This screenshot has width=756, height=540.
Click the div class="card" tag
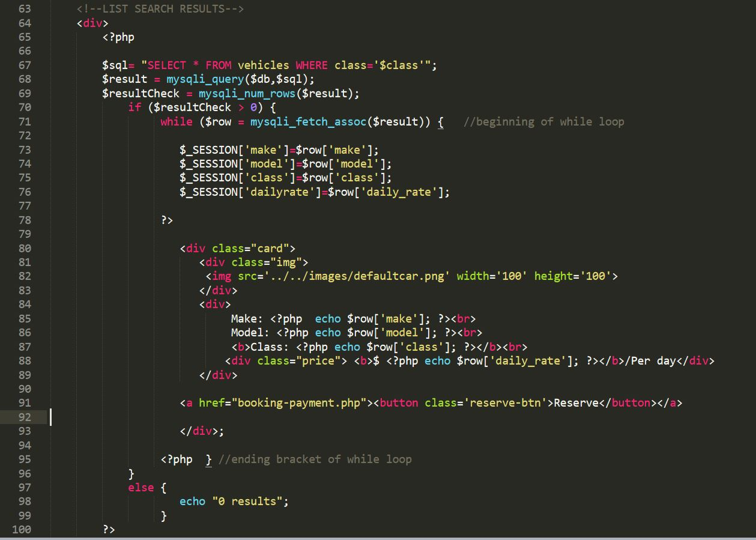[237, 248]
